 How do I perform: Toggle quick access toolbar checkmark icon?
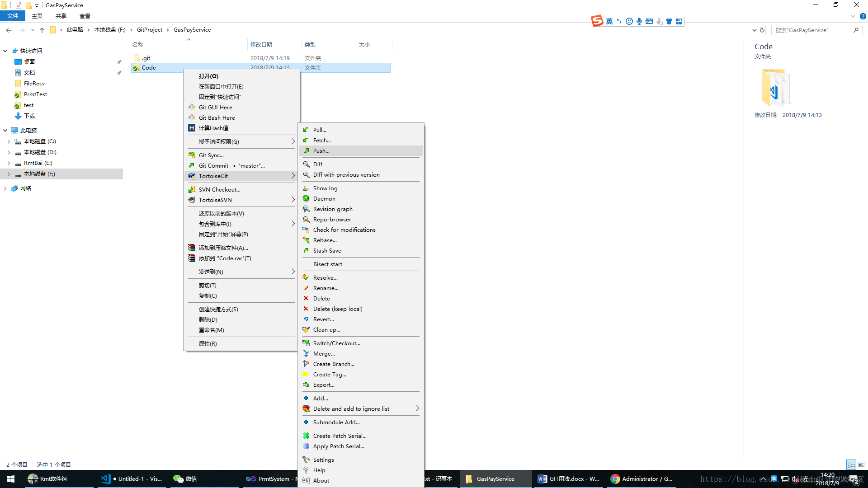pyautogui.click(x=19, y=5)
